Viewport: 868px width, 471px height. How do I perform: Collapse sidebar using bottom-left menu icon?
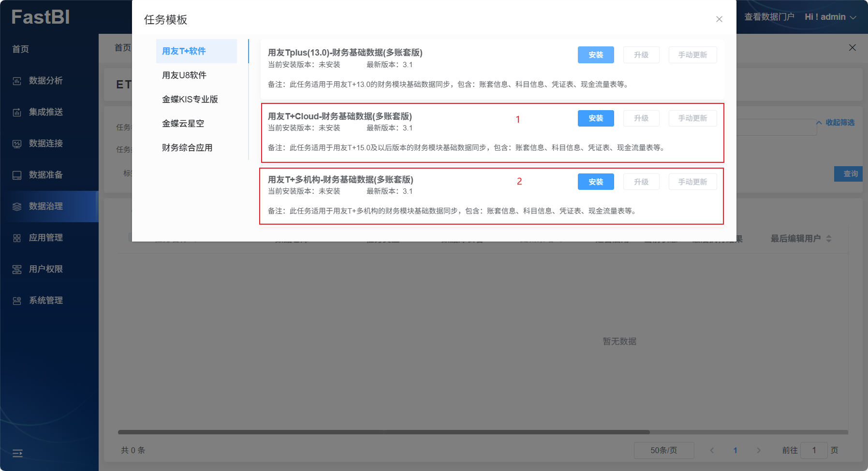pos(17,453)
